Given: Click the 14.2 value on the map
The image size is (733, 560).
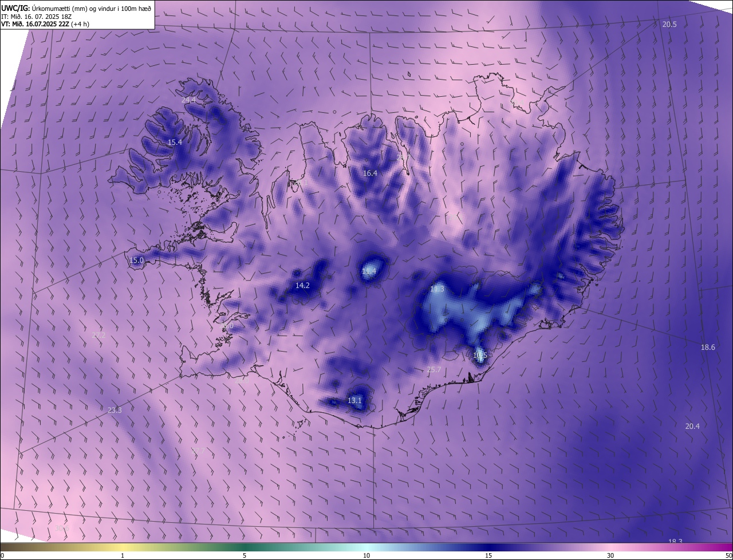Looking at the screenshot, I should 302,285.
